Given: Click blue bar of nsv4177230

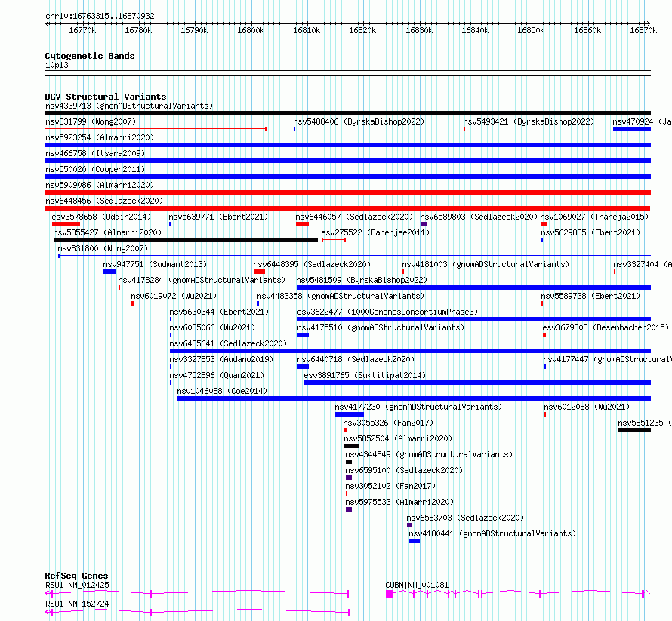Looking at the screenshot, I should [x=350, y=414].
